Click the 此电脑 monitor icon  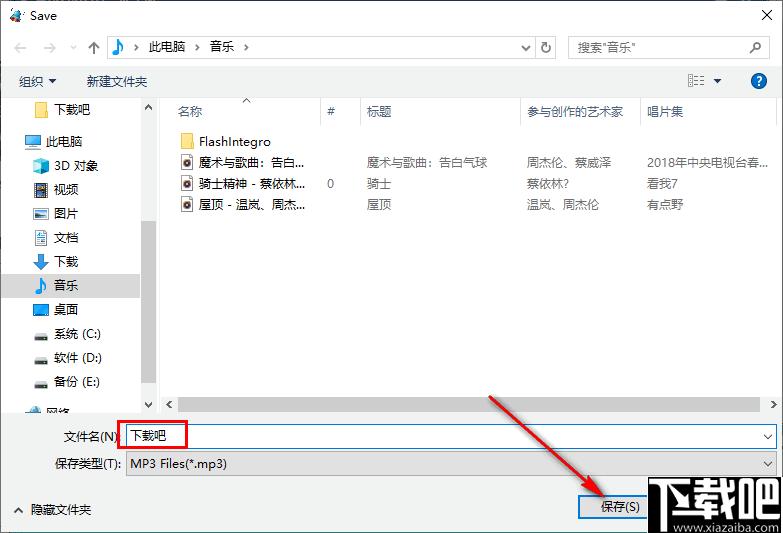(x=32, y=142)
